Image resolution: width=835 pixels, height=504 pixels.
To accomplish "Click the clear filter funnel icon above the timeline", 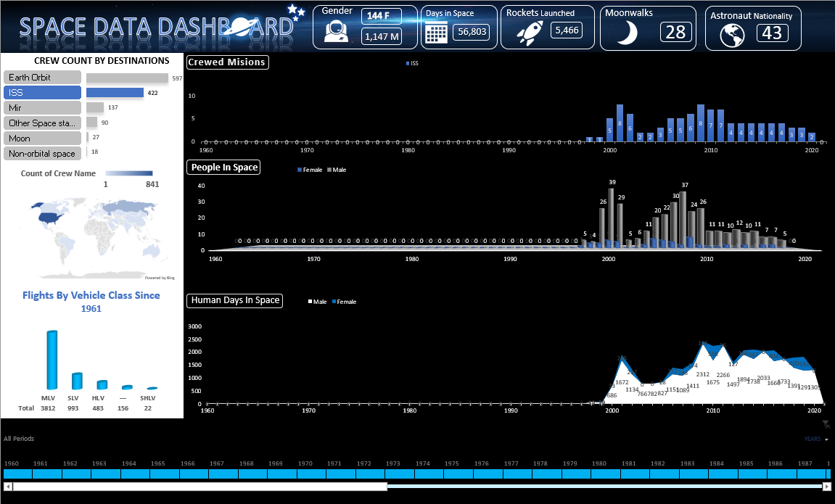I will [826, 423].
